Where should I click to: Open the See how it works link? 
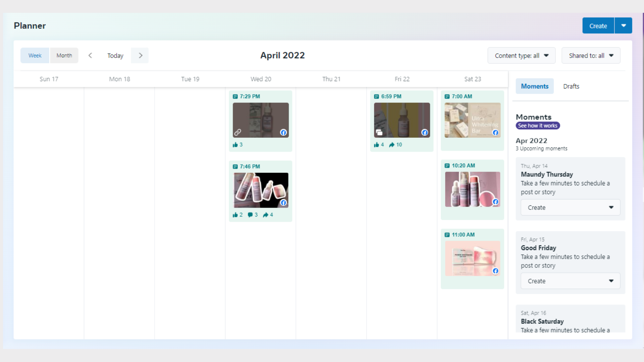(537, 126)
